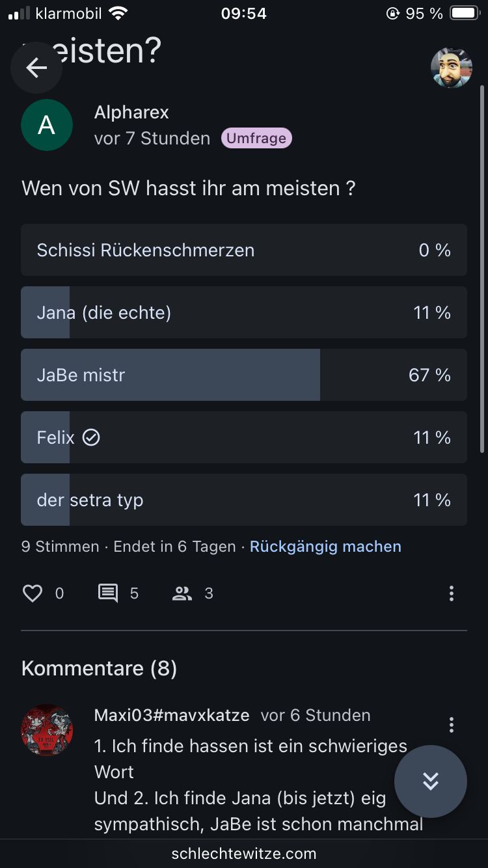This screenshot has height=868, width=488.
Task: Jump to bottom with double-chevron button
Action: click(430, 781)
